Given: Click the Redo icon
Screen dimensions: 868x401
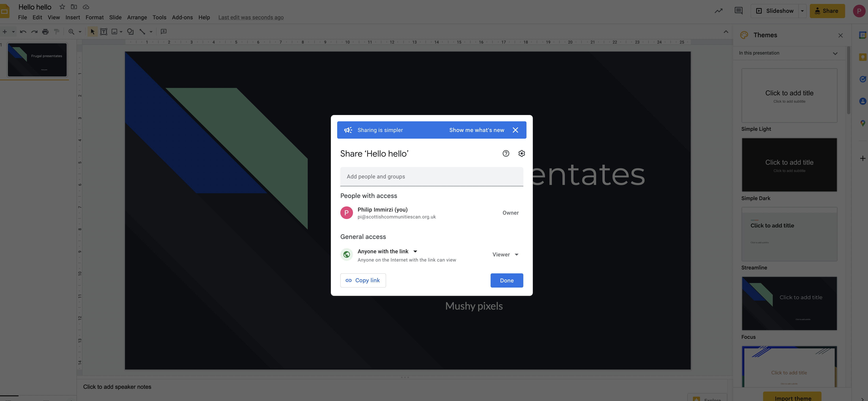Looking at the screenshot, I should [34, 32].
